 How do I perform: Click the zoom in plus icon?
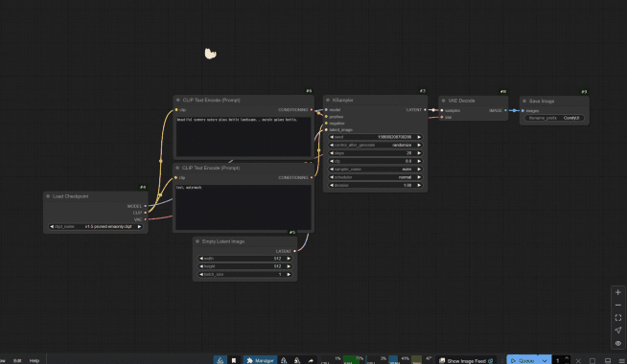(x=617, y=292)
